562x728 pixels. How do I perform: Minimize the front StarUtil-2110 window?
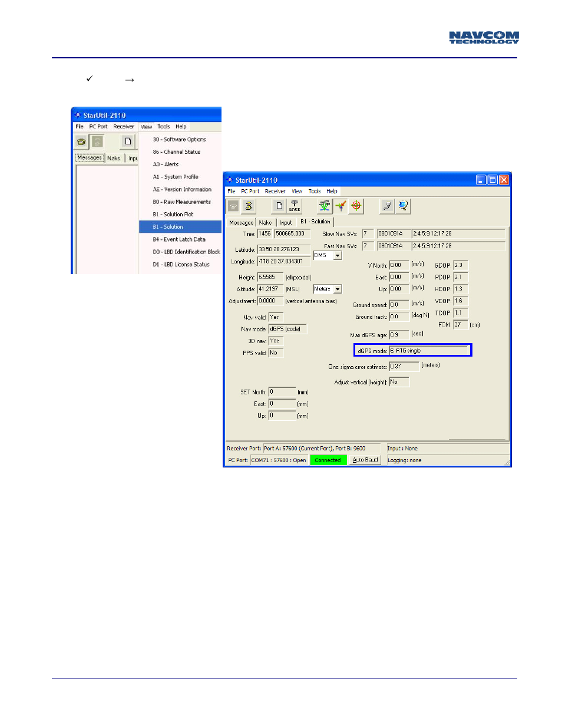481,180
